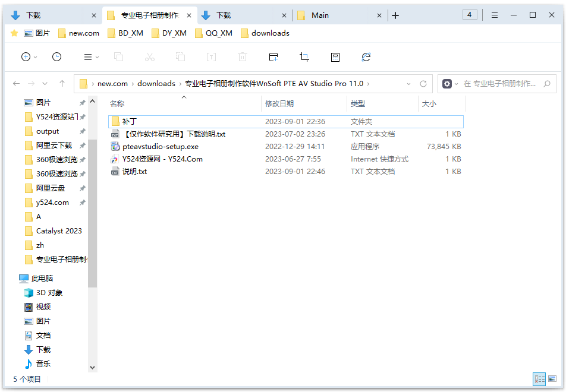Image resolution: width=566 pixels, height=392 pixels.
Task: Select the 补丁 folder
Action: [x=286, y=122]
